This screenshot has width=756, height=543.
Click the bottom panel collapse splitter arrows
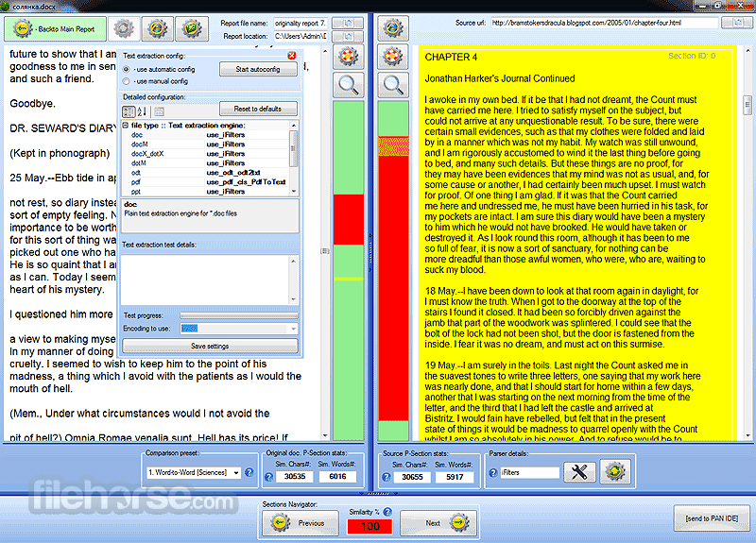[x=379, y=494]
